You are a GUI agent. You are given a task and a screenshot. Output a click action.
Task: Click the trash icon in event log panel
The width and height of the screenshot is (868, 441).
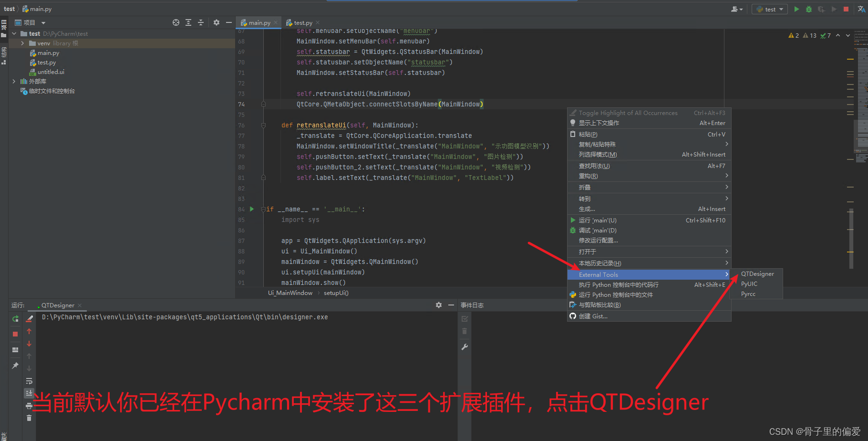pyautogui.click(x=465, y=331)
